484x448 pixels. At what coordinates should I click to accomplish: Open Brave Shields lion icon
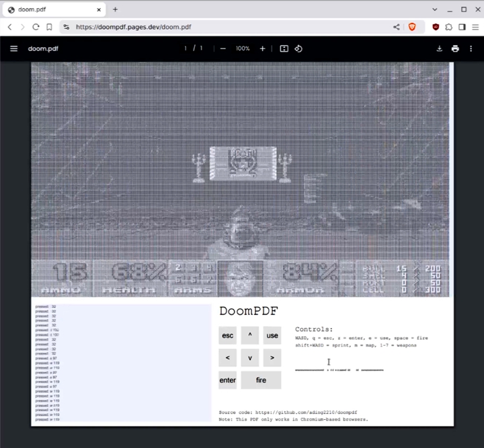click(x=412, y=27)
